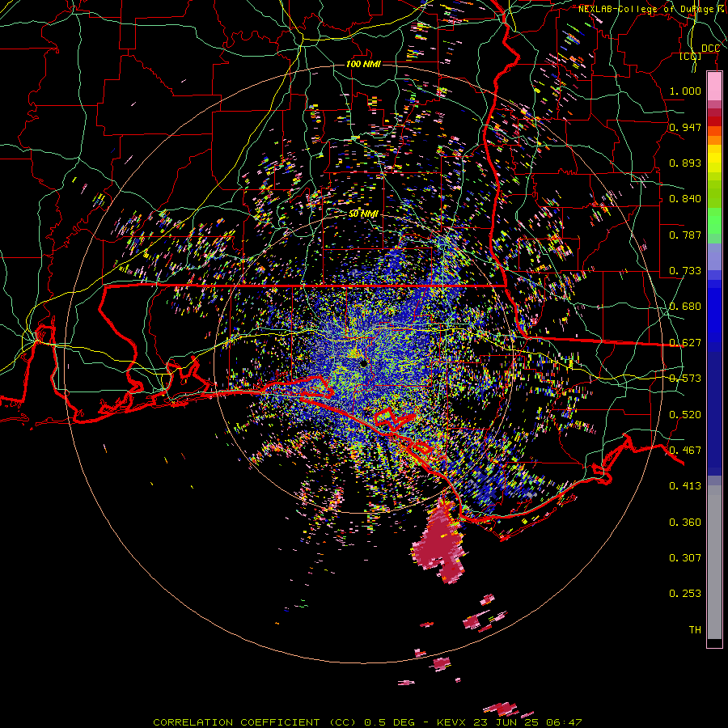The height and width of the screenshot is (728, 728).
Task: Select the 0.733 scale value
Action: coord(685,271)
